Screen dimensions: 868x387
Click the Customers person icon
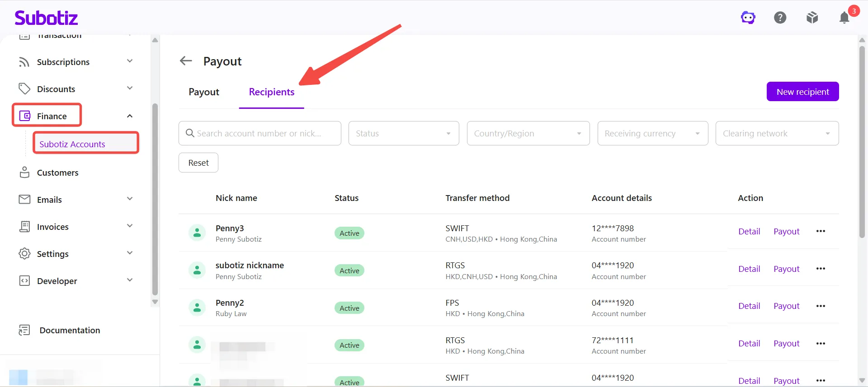click(24, 173)
